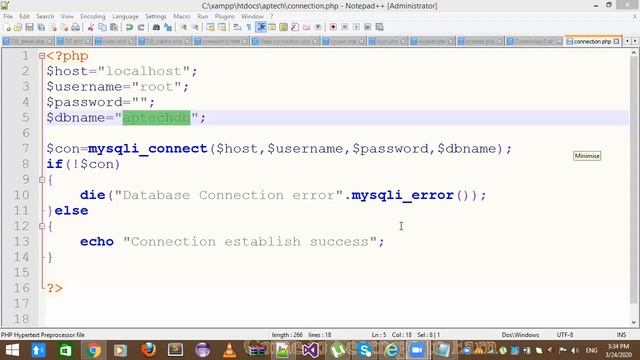This screenshot has height=360, width=640.
Task: Open the Run menu
Action: [202, 16]
